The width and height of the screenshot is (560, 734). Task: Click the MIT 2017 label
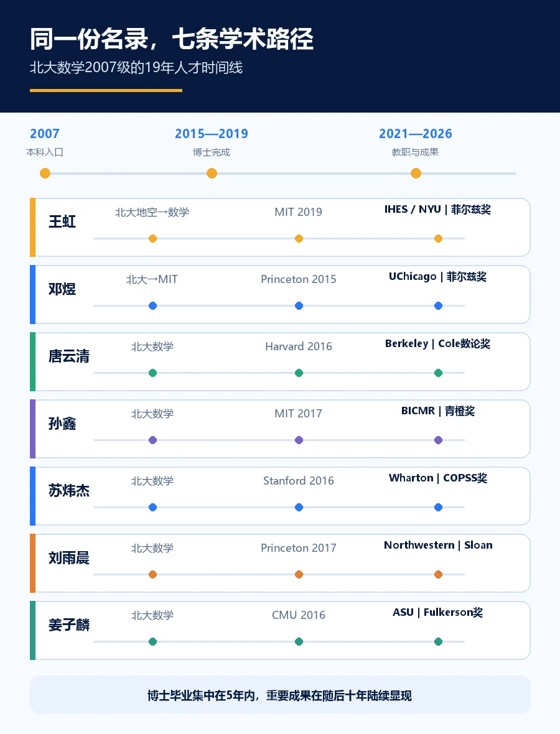click(298, 414)
